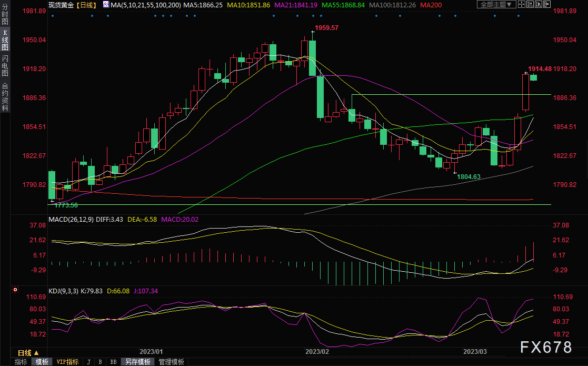
Task: Select the 指标 tab at bottom
Action: click(21, 362)
